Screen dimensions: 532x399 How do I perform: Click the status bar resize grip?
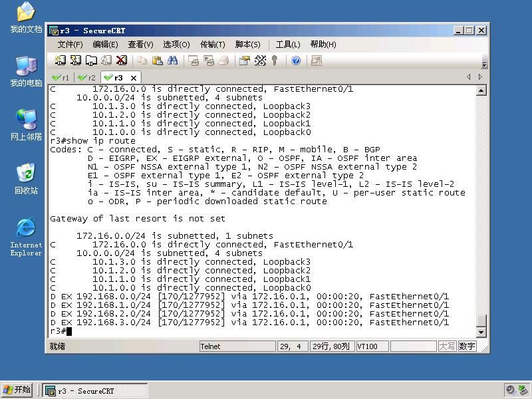(x=485, y=348)
